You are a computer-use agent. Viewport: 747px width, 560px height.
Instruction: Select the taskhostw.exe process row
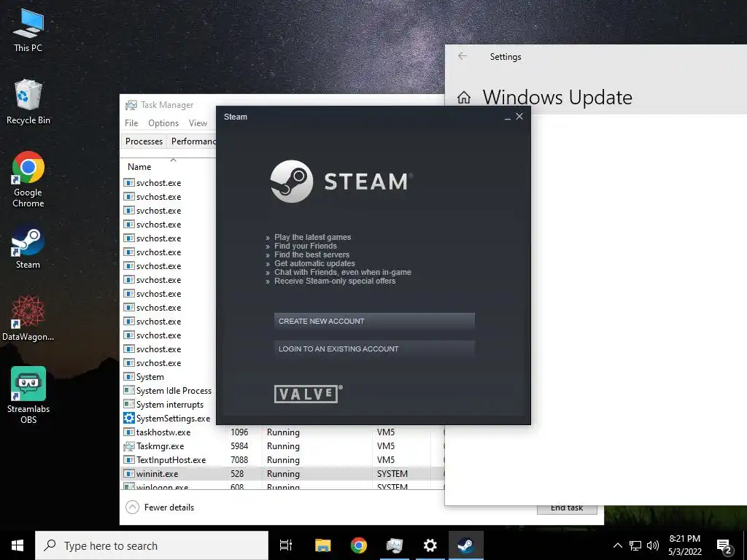coord(283,432)
